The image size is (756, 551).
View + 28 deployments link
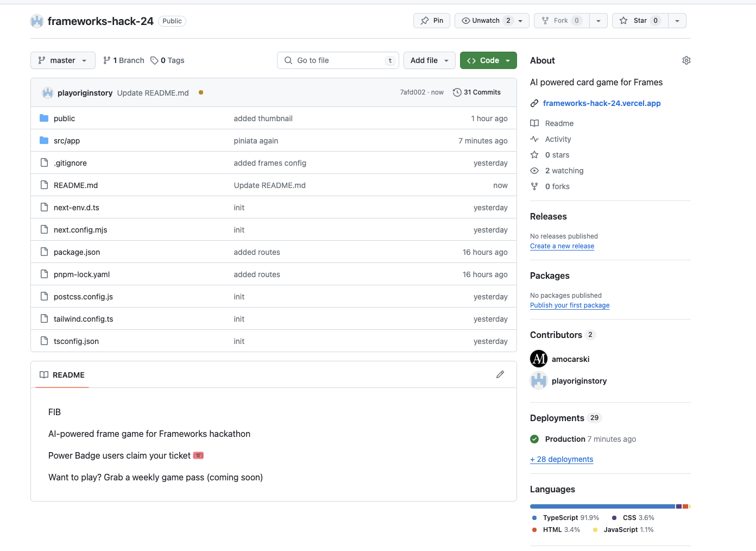click(x=562, y=459)
